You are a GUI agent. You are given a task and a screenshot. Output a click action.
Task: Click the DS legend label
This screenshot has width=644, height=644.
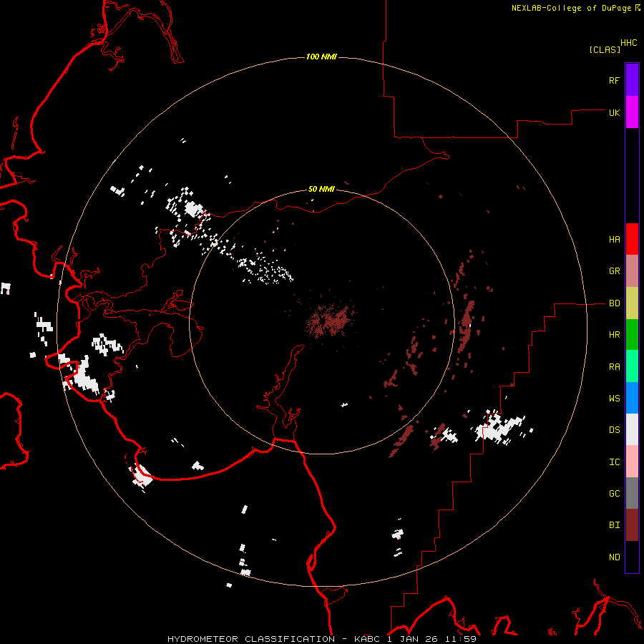614,430
